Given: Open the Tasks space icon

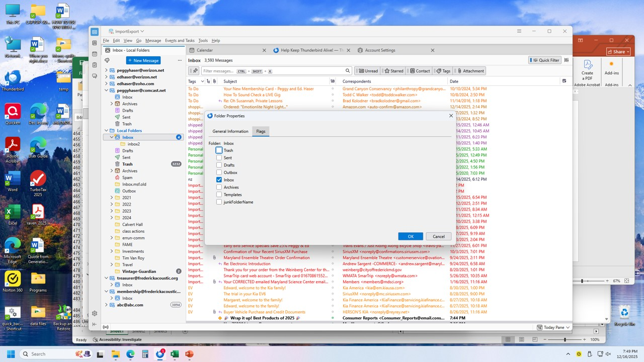Looking at the screenshot, I should (x=95, y=65).
